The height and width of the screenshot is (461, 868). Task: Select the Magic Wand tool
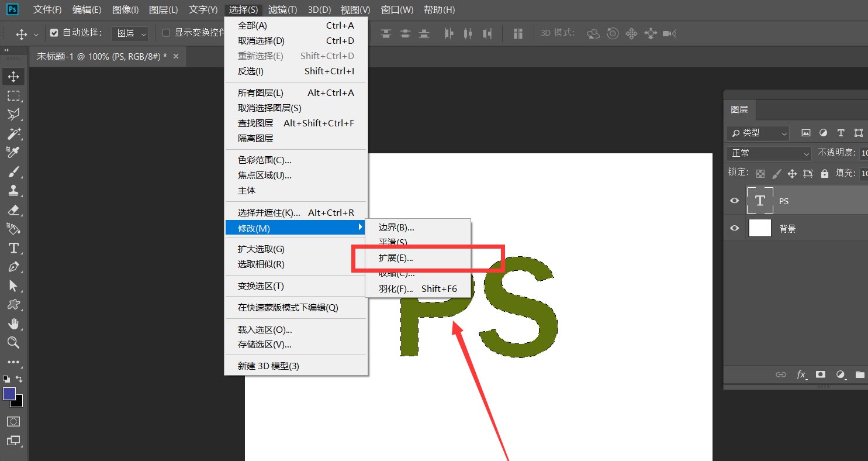pos(13,134)
